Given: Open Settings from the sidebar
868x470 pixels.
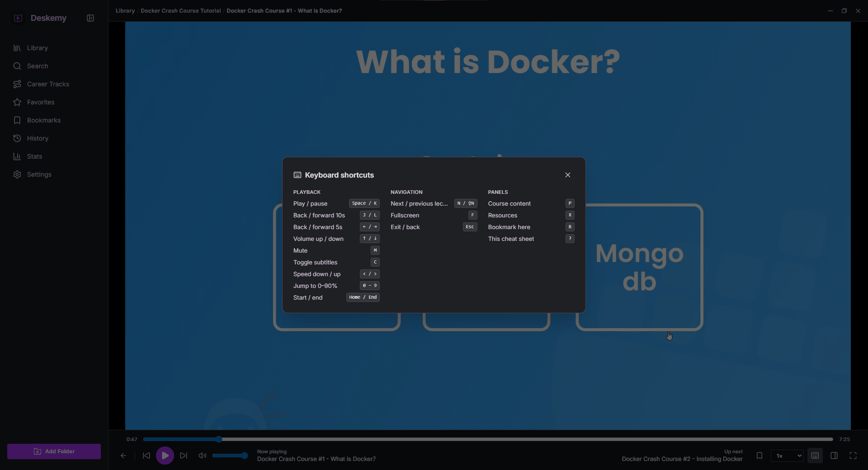Looking at the screenshot, I should tap(54, 174).
